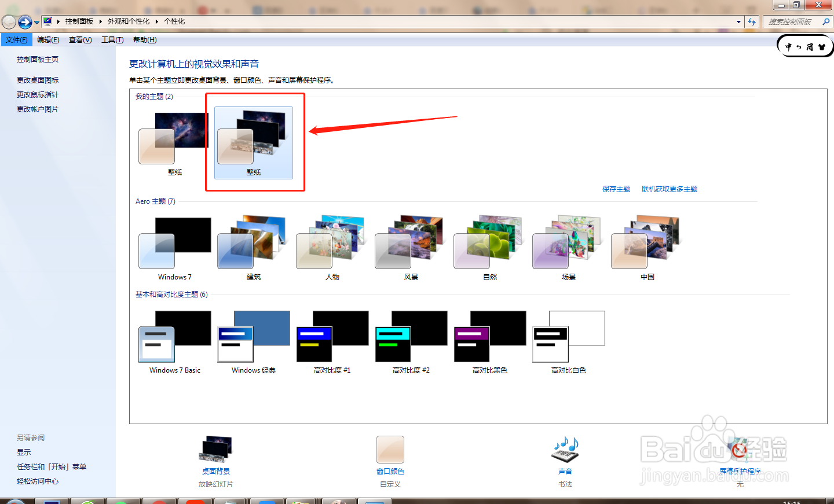Click the 保存主题 link
The width and height of the screenshot is (834, 504).
[616, 189]
